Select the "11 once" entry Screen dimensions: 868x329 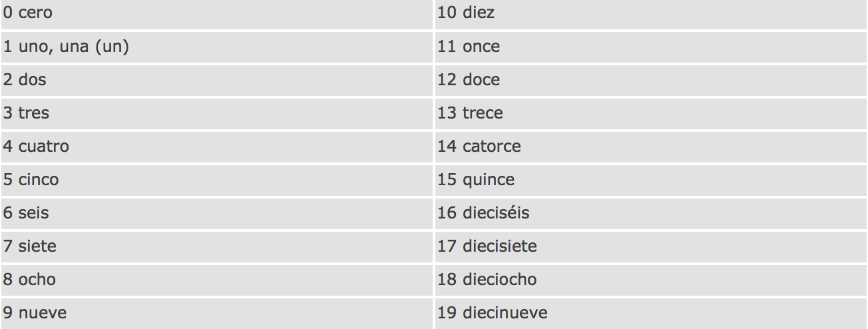[651, 47]
